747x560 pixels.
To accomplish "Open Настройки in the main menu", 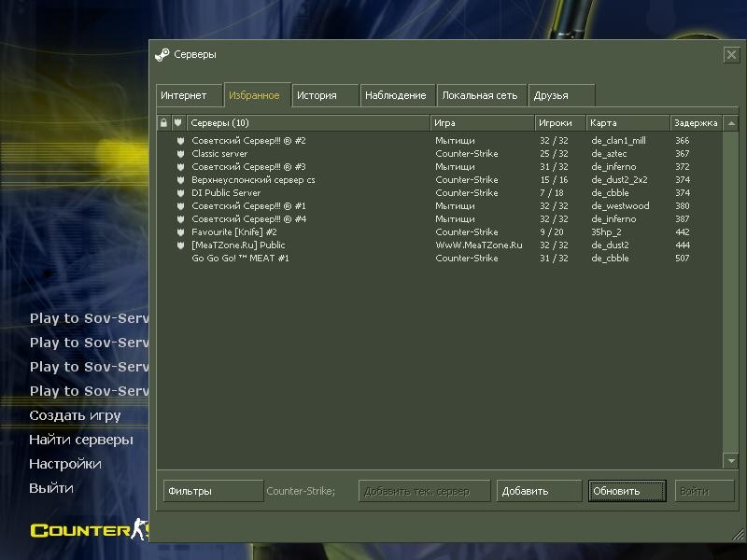I will coord(65,464).
